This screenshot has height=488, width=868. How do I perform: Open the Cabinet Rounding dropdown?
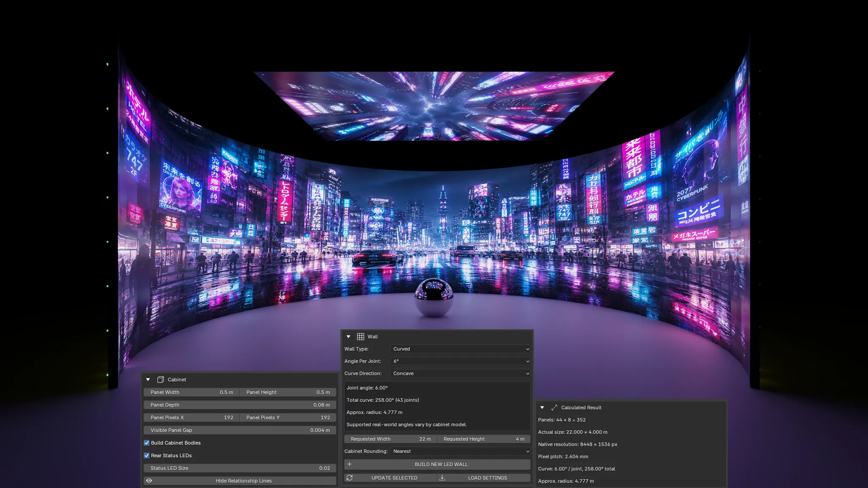click(x=460, y=452)
